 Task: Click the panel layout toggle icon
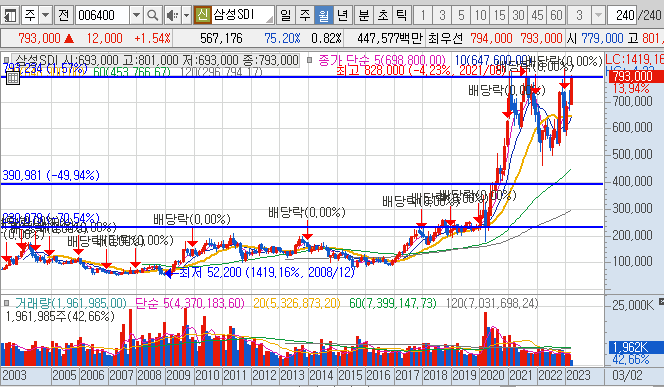coord(9,16)
